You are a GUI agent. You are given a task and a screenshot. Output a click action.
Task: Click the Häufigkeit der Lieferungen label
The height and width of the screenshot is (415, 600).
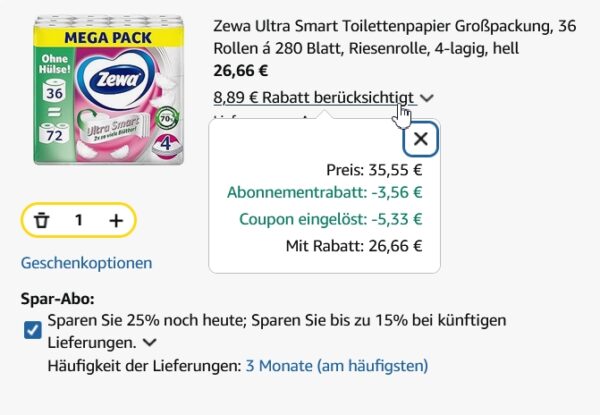tap(144, 366)
